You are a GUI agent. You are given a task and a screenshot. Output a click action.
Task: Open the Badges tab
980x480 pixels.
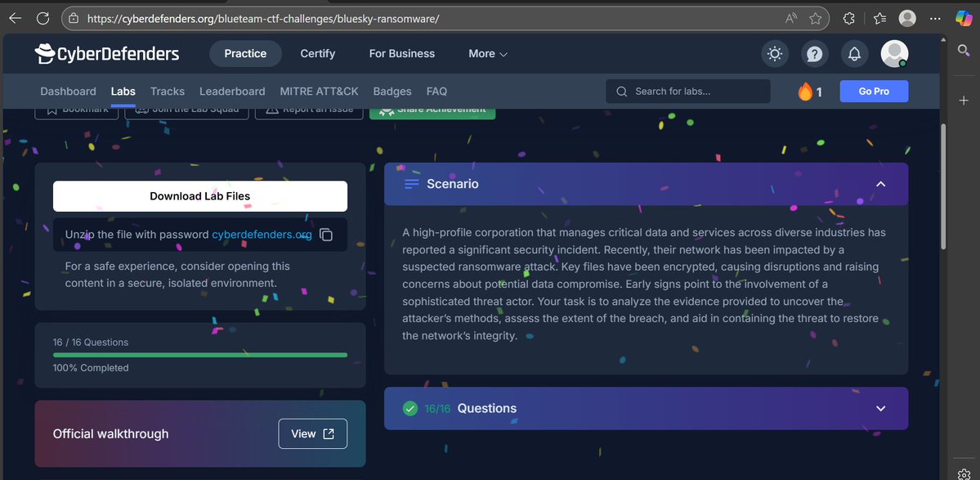point(392,92)
